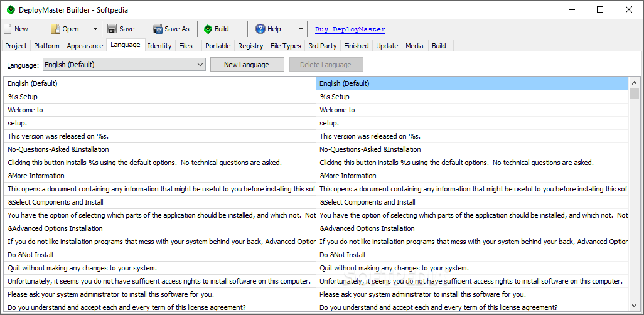Click the New toolbar label
Image resolution: width=644 pixels, height=315 pixels.
(x=21, y=29)
